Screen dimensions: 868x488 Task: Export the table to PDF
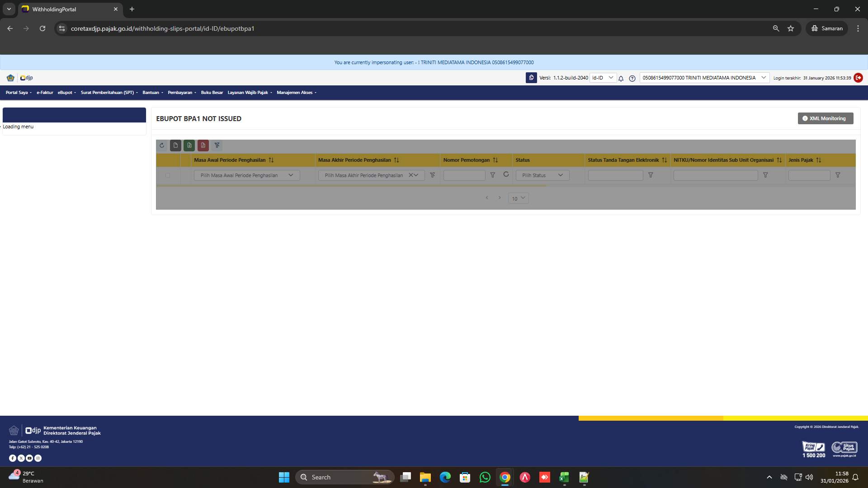[203, 145]
